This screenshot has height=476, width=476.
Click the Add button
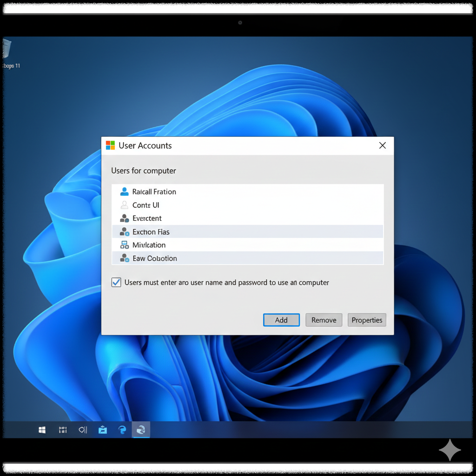click(x=281, y=320)
